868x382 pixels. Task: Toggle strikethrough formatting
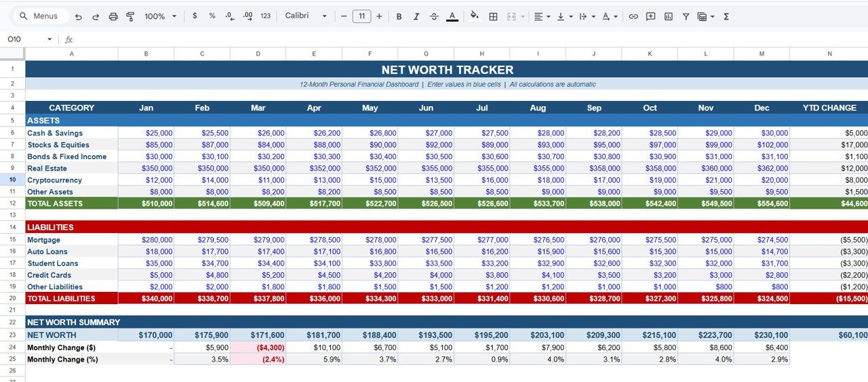434,16
